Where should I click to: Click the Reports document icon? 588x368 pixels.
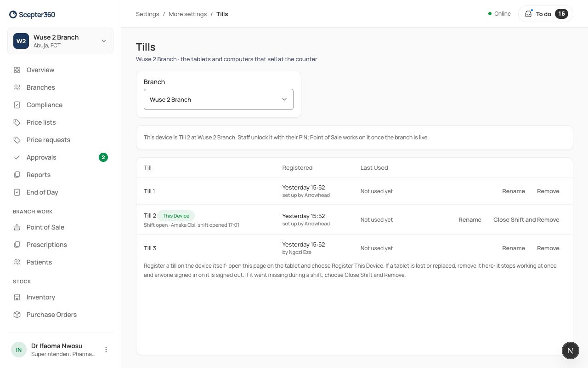click(x=17, y=175)
